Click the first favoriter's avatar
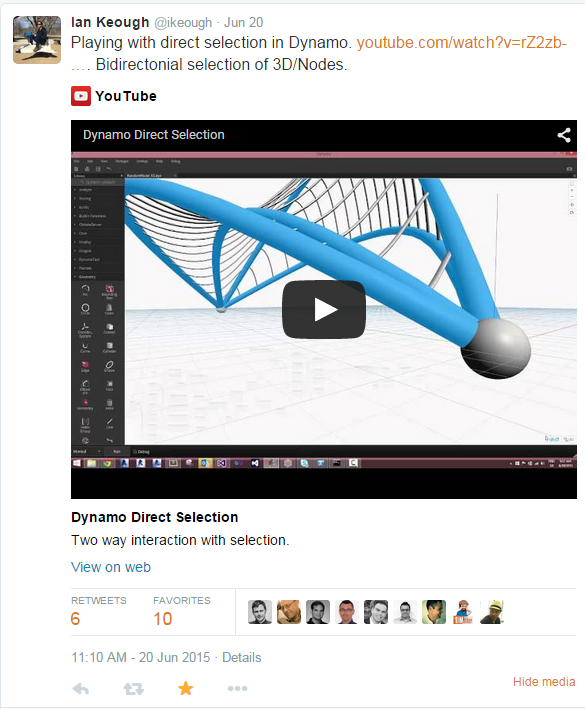 tap(260, 612)
